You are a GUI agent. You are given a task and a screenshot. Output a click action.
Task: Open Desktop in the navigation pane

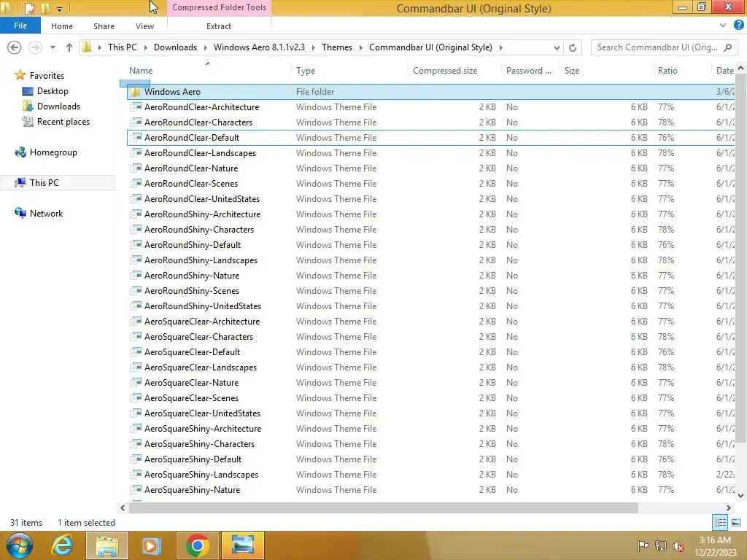click(x=53, y=91)
